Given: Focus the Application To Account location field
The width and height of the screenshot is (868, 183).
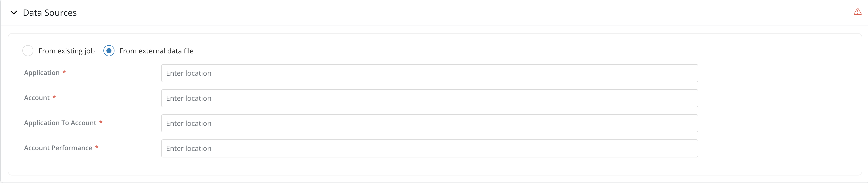Looking at the screenshot, I should tap(429, 123).
